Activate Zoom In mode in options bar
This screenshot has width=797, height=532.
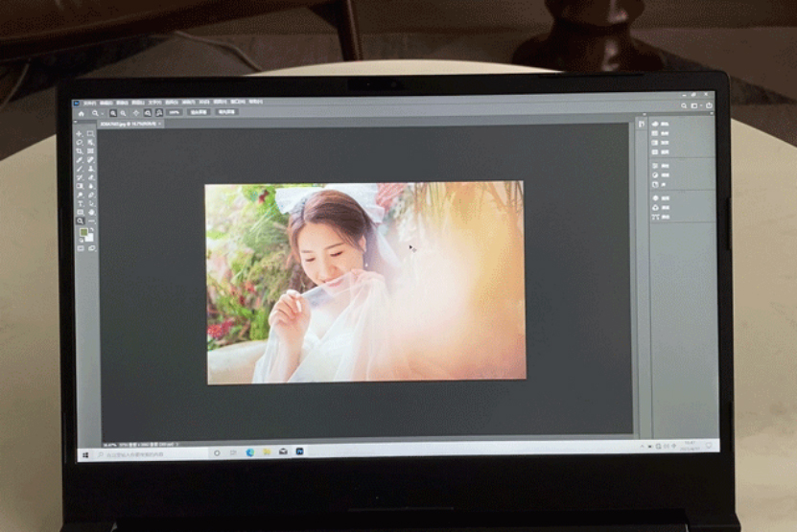(113, 113)
